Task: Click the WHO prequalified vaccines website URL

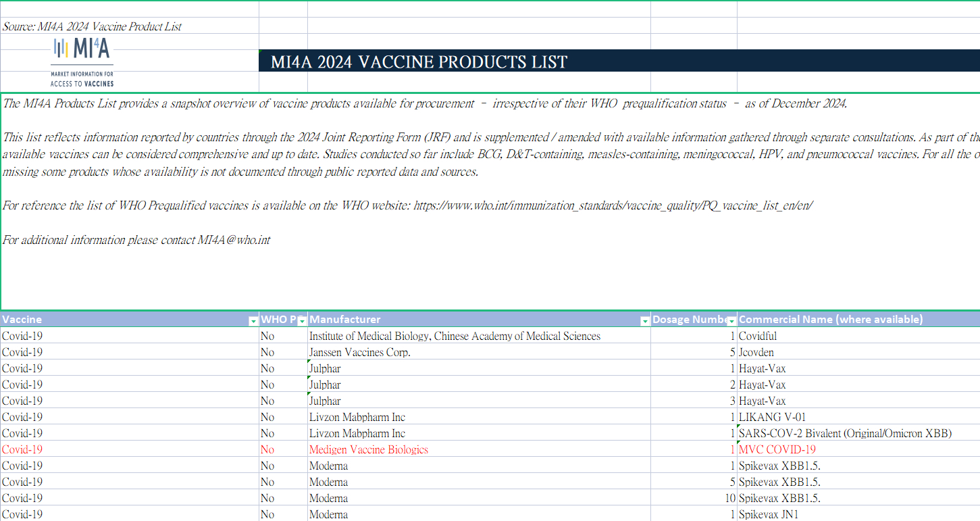Action: point(613,205)
